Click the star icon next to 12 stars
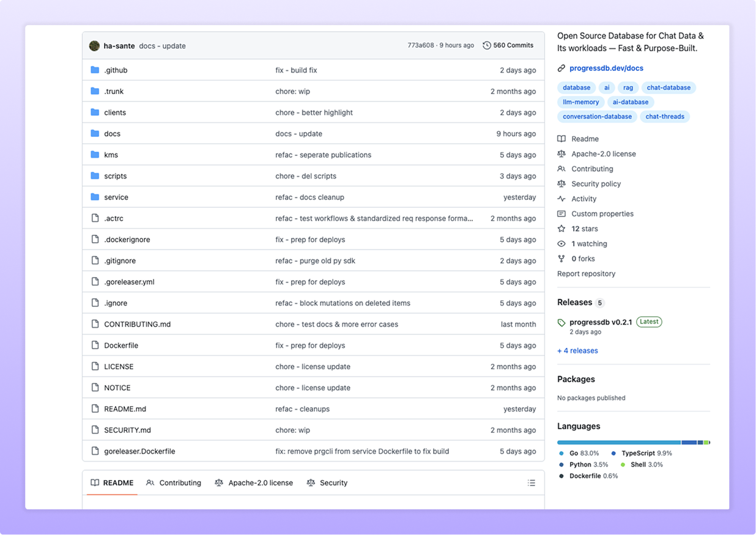The width and height of the screenshot is (756, 535). pos(561,228)
